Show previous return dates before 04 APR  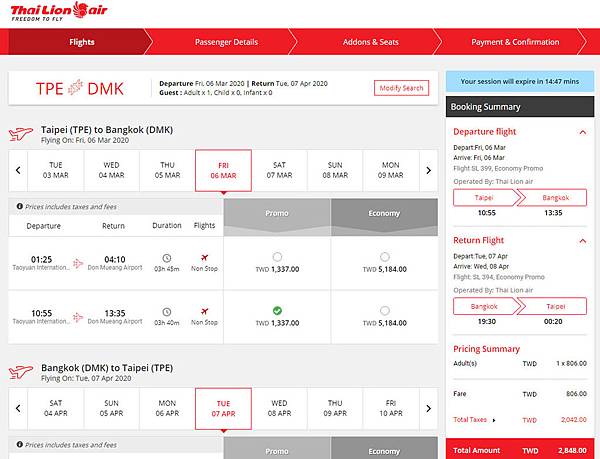coord(18,409)
